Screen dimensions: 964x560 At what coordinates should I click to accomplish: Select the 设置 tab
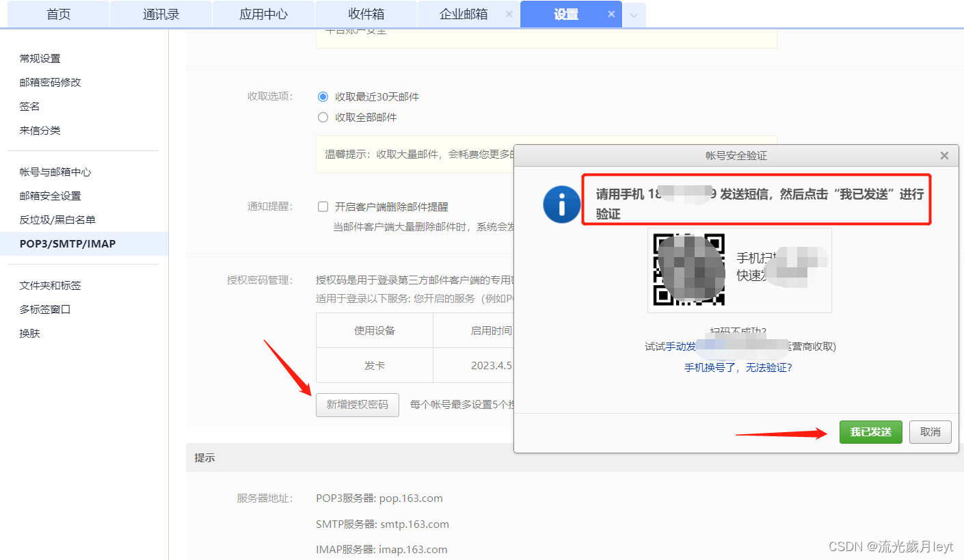click(x=566, y=14)
